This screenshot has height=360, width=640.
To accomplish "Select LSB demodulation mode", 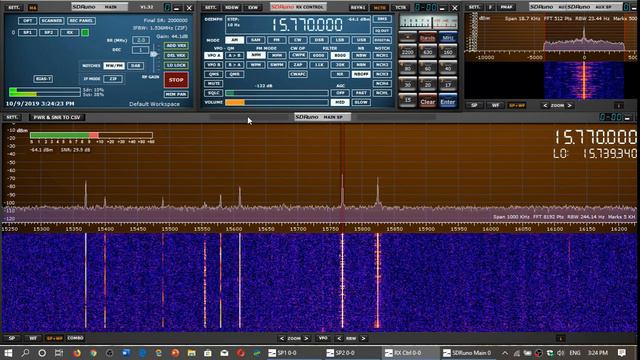I will click(x=340, y=40).
